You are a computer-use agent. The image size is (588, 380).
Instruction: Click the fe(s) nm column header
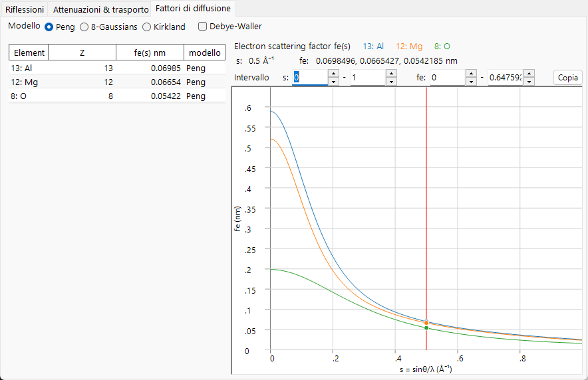coord(150,52)
